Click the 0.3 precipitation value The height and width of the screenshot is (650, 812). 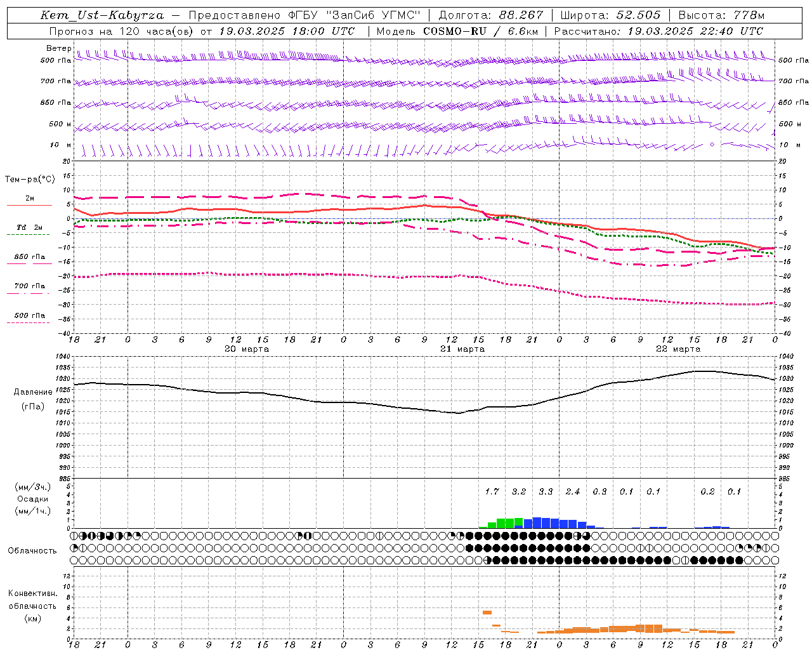pos(599,491)
